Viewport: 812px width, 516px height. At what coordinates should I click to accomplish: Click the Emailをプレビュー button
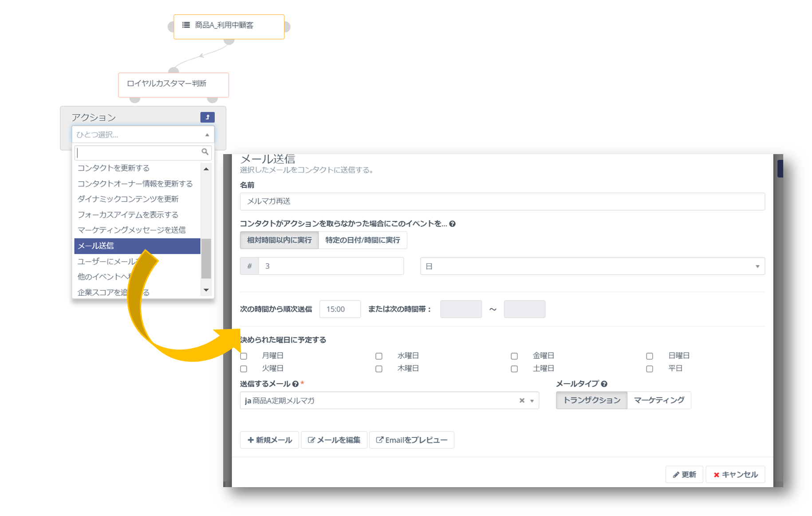click(411, 440)
